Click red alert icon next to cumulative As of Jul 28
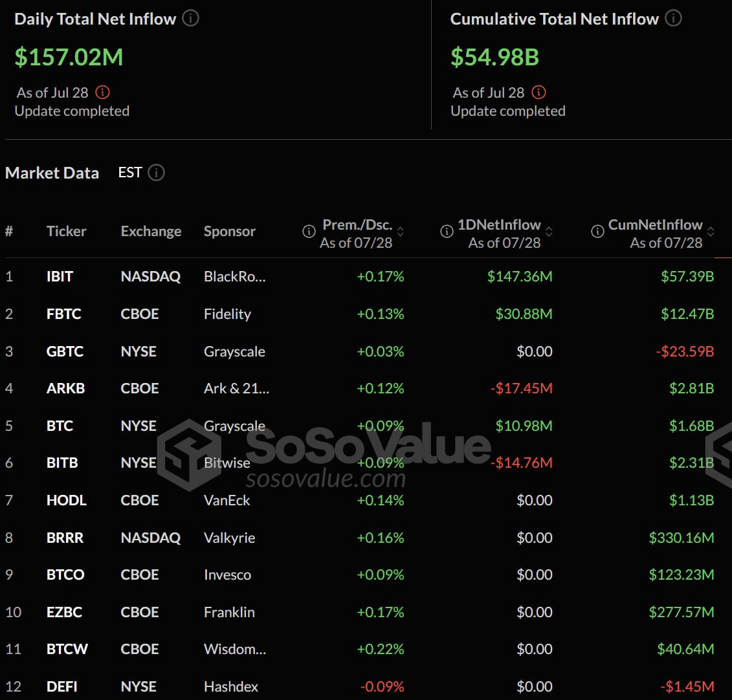This screenshot has width=732, height=700. point(538,93)
